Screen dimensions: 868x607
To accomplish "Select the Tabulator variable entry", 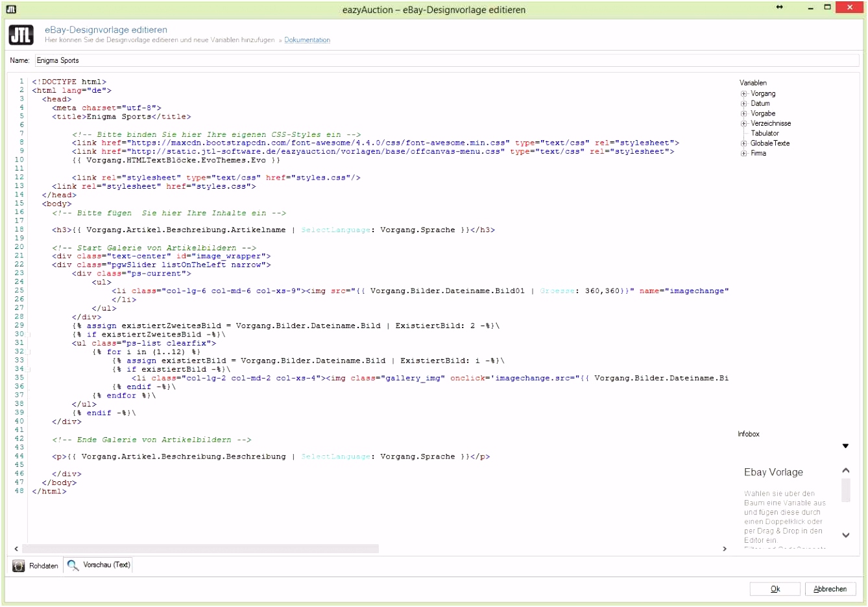I will 765,134.
